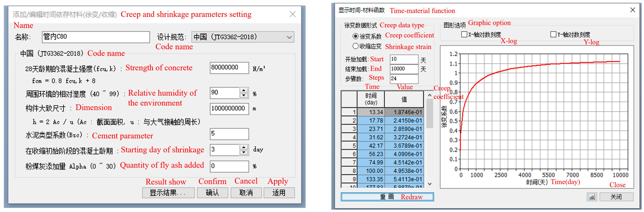Enable Y-轴对数刻度 checkbox
The image size is (644, 212).
tap(553, 34)
